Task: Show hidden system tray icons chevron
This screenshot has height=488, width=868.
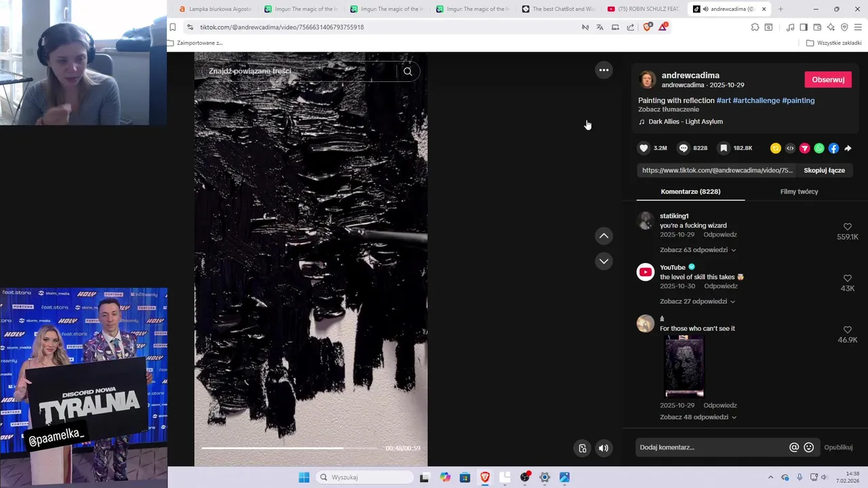Action: (x=770, y=477)
